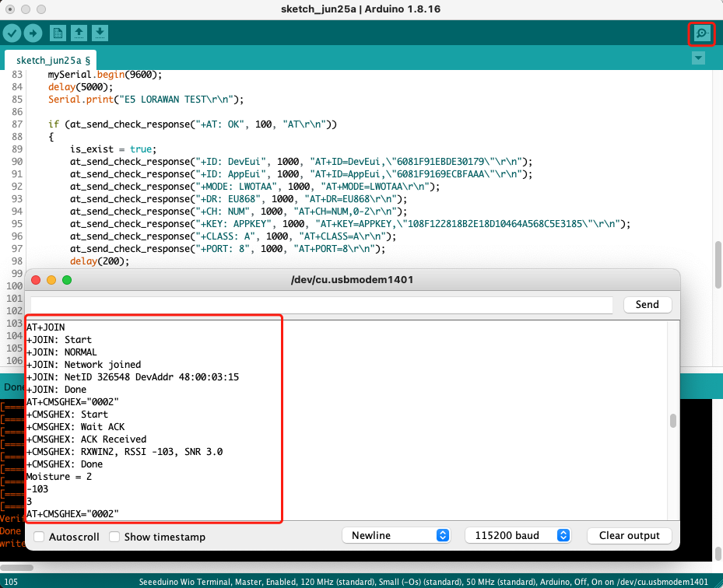Click the Upload arrow icon
Image resolution: width=723 pixels, height=588 pixels.
pyautogui.click(x=33, y=33)
